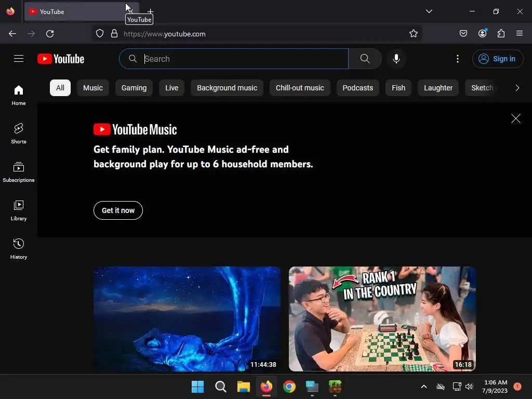This screenshot has height=399, width=532.
Task: Select the Laughter chip
Action: [x=438, y=88]
